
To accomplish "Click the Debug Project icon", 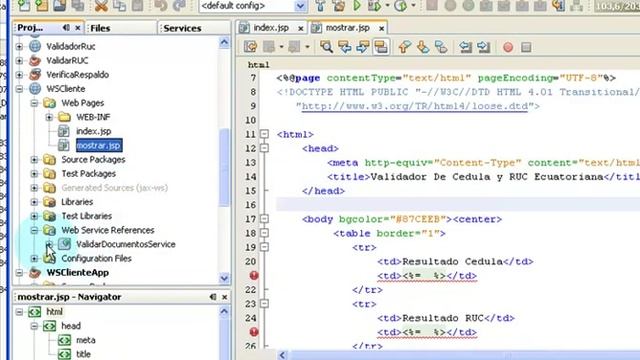I will [x=375, y=5].
